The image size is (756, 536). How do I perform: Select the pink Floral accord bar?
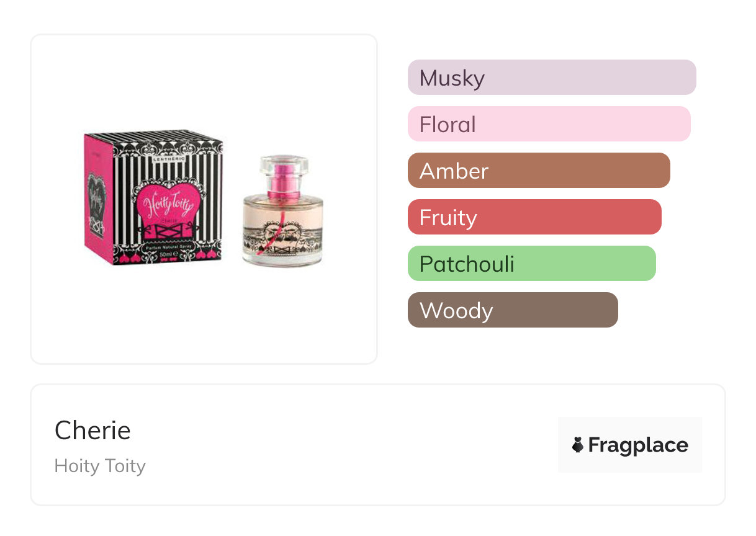point(549,124)
